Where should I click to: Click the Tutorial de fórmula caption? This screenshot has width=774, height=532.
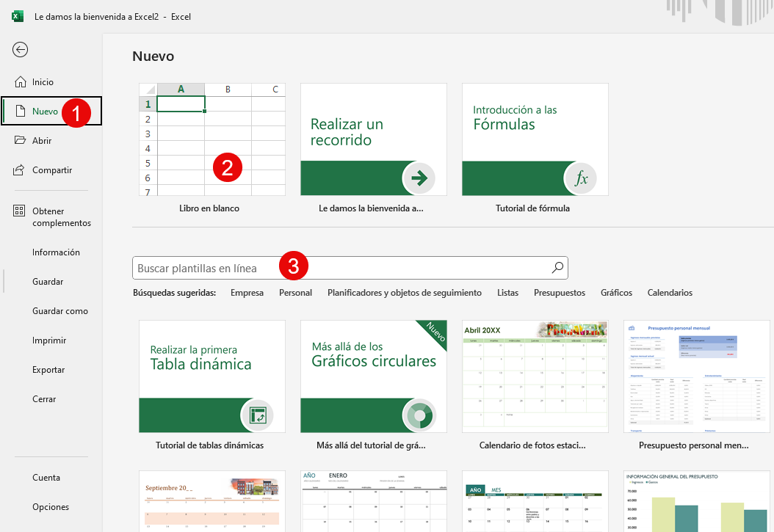(x=532, y=208)
